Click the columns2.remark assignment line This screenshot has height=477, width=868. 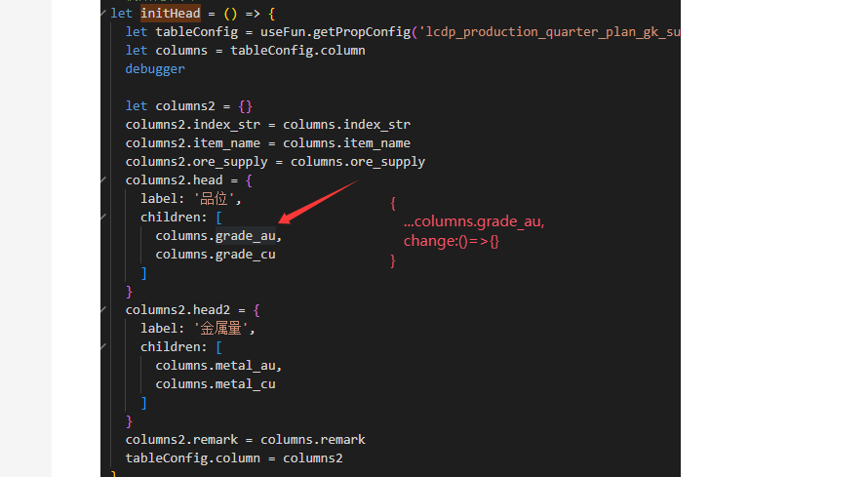click(x=245, y=440)
